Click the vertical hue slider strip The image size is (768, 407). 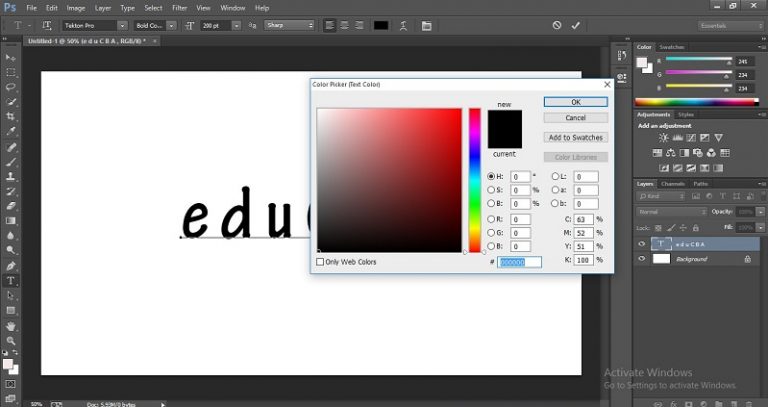(475, 180)
